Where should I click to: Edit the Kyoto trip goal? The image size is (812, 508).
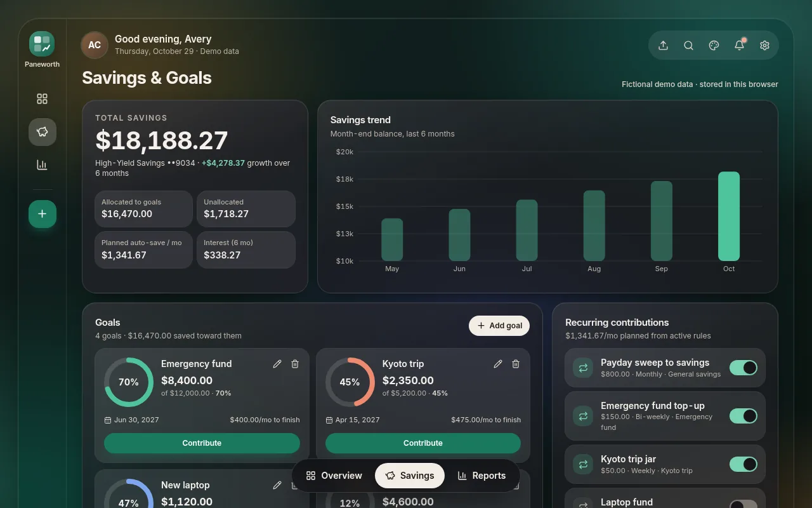pyautogui.click(x=498, y=364)
